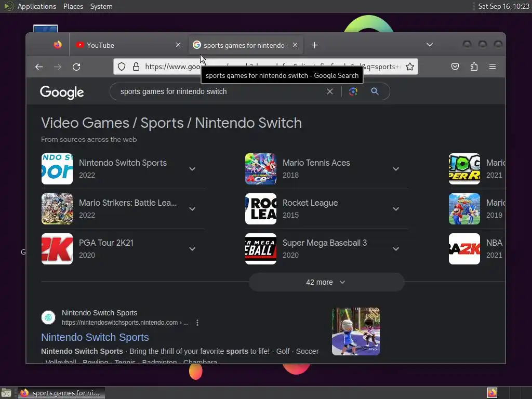Switch to the YouTube tab
The width and height of the screenshot is (532, 399).
pos(128,45)
